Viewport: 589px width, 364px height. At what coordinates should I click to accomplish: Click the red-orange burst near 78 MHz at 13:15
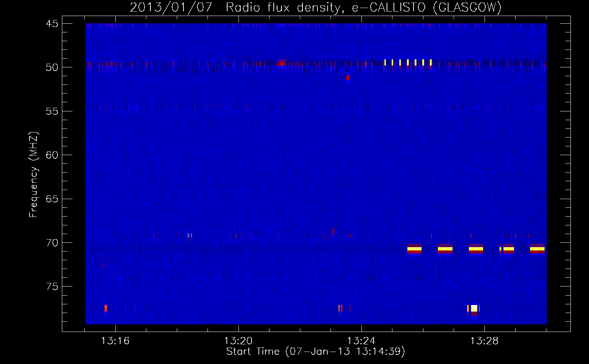106,308
